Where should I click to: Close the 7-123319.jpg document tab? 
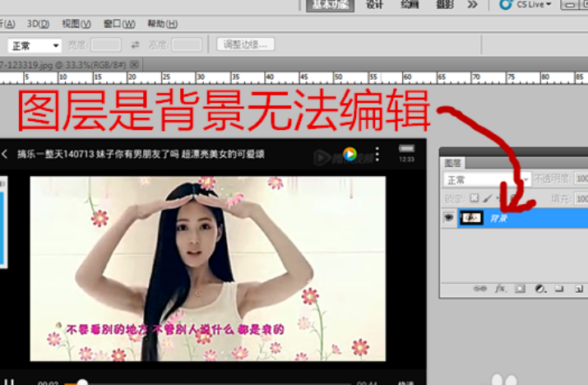pos(134,65)
